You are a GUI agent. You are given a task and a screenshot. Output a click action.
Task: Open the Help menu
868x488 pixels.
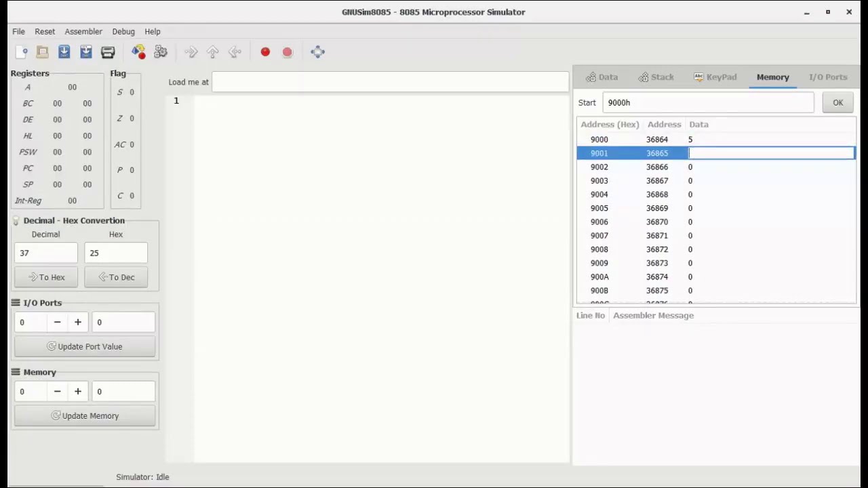[153, 32]
